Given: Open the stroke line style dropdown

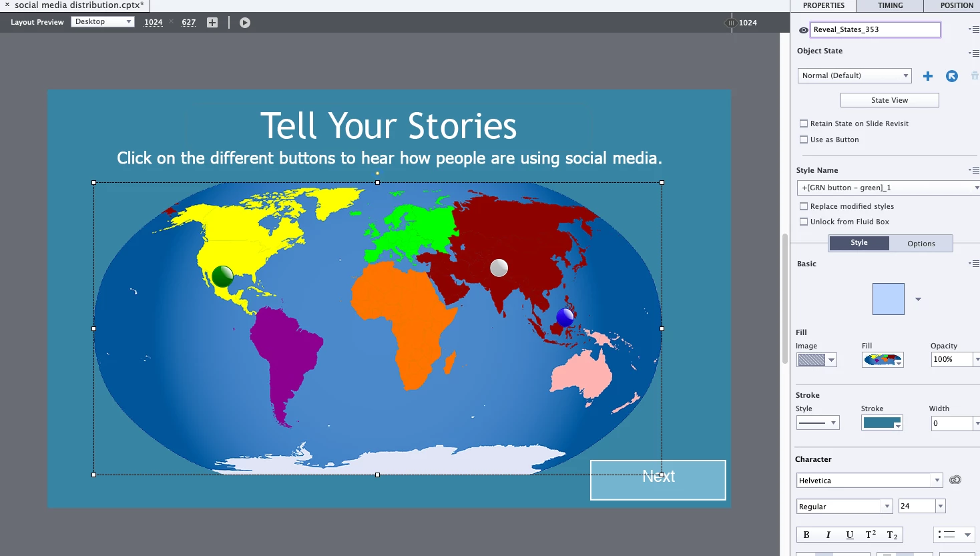Looking at the screenshot, I should pyautogui.click(x=817, y=423).
